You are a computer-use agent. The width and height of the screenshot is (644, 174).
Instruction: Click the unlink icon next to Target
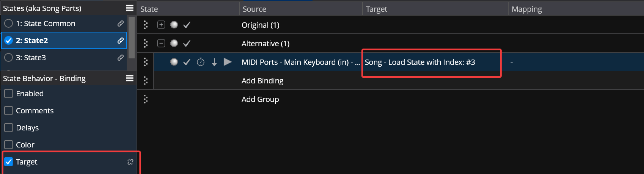130,162
